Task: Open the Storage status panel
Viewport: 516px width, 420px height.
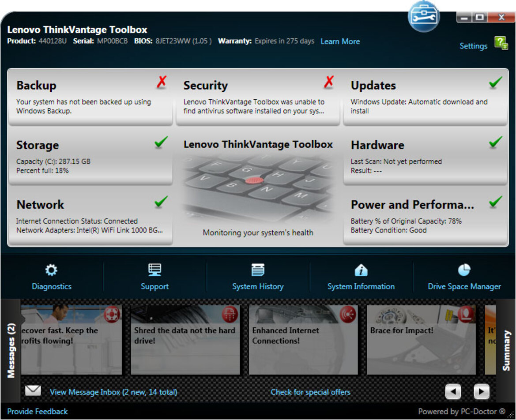Action: tap(90, 157)
